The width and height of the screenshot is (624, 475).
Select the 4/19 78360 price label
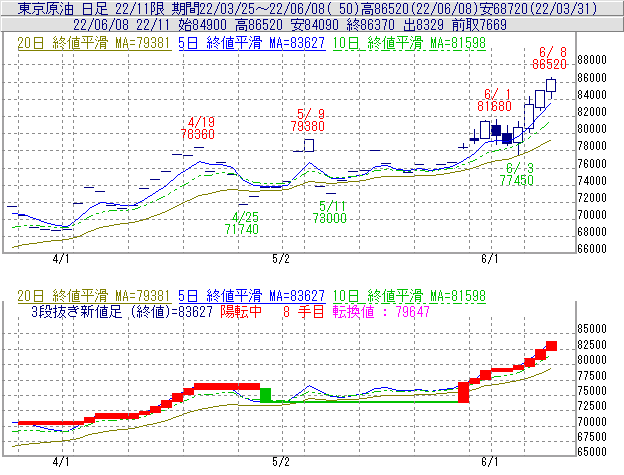click(198, 128)
